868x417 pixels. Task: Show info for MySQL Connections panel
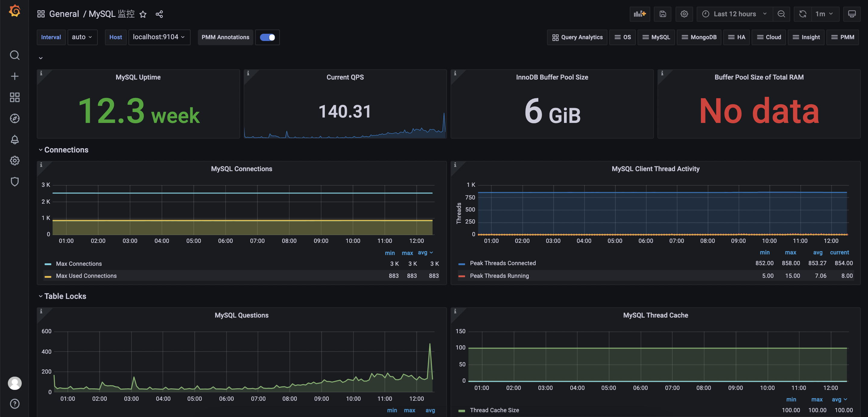(x=41, y=165)
